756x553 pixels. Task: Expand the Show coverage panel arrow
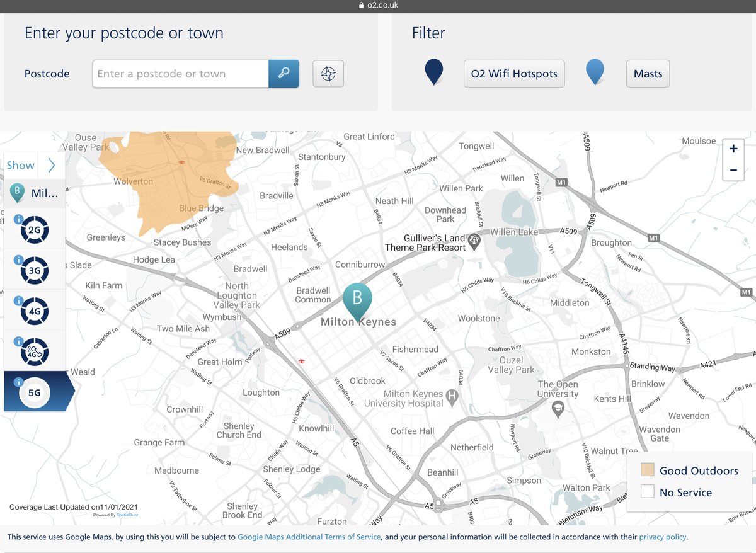pyautogui.click(x=52, y=166)
